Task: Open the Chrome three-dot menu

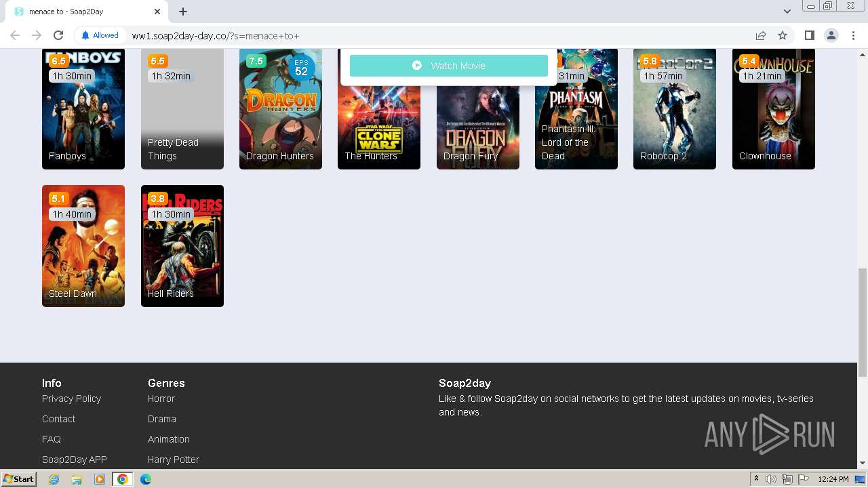Action: [x=853, y=35]
